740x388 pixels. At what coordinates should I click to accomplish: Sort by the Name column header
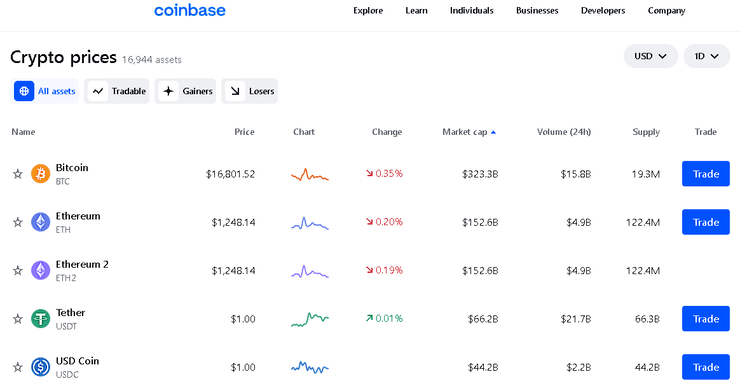click(x=23, y=132)
